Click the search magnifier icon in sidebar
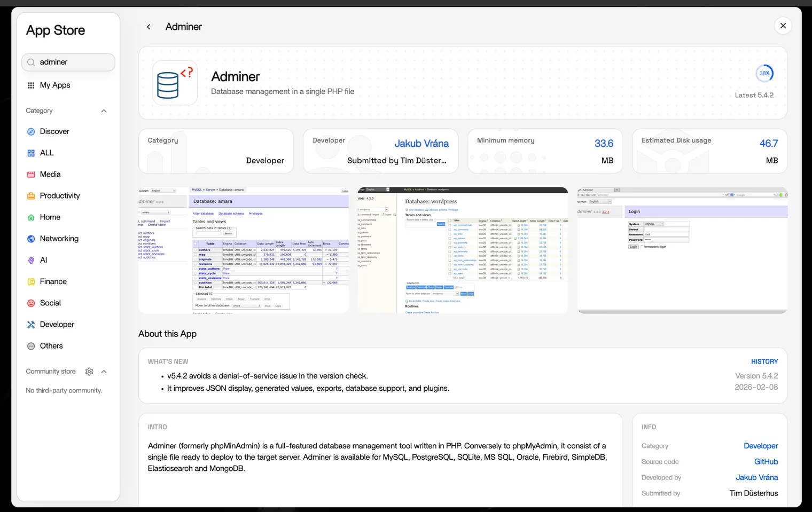Image resolution: width=812 pixels, height=512 pixels. [31, 62]
